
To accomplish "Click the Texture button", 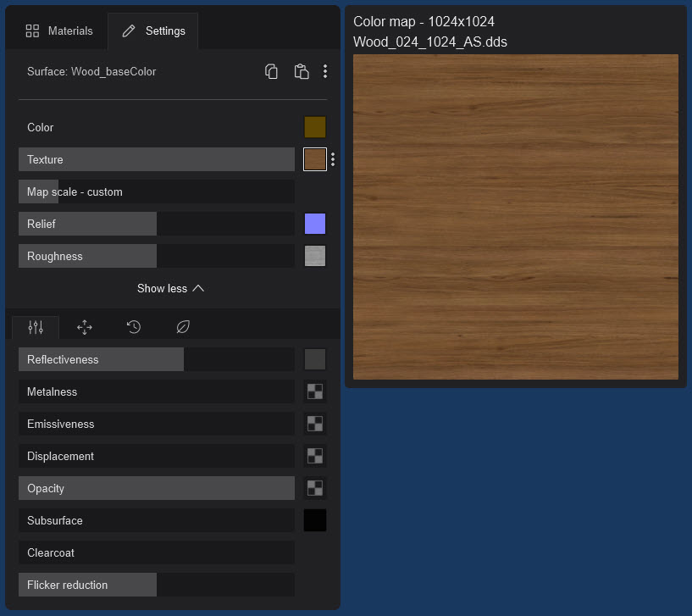I will (156, 159).
